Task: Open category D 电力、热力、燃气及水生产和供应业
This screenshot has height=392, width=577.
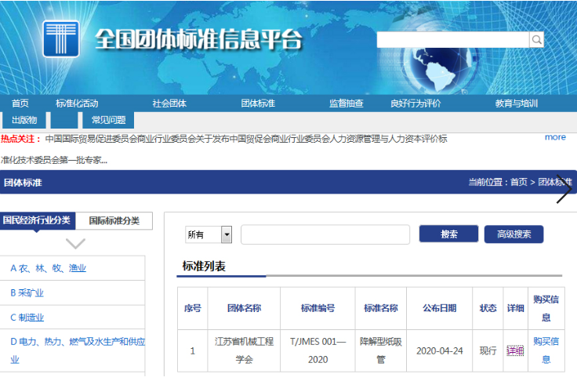Action: click(78, 350)
